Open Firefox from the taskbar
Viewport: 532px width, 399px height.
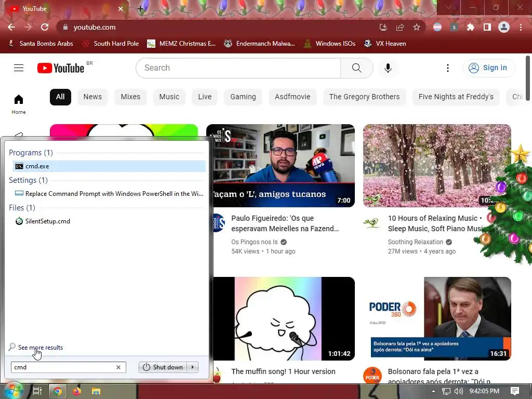pyautogui.click(x=77, y=392)
